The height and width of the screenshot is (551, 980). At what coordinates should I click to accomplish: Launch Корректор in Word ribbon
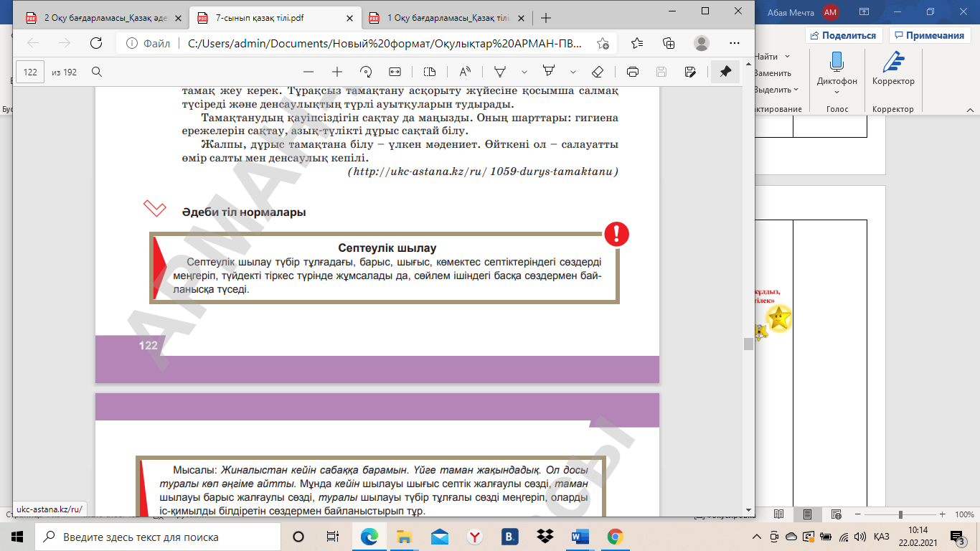pos(893,69)
